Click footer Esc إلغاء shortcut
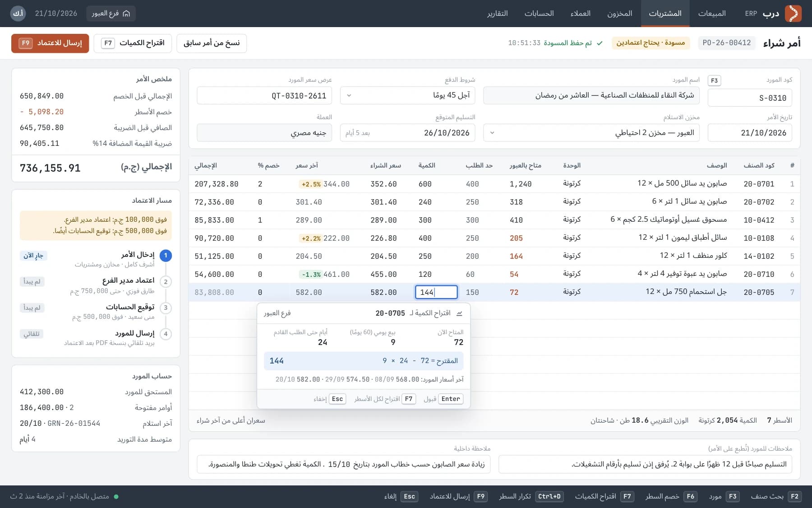 [x=401, y=497]
